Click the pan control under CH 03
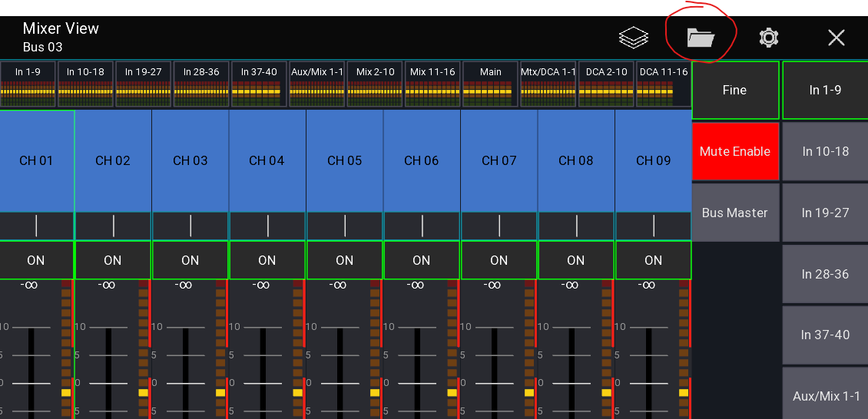Viewport: 868px width, 419px height. (190, 226)
